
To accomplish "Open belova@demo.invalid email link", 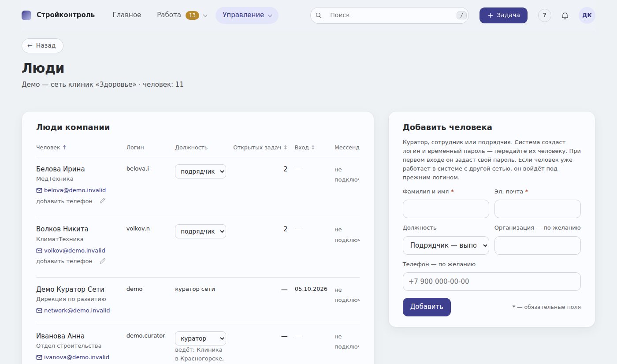I will tap(75, 190).
